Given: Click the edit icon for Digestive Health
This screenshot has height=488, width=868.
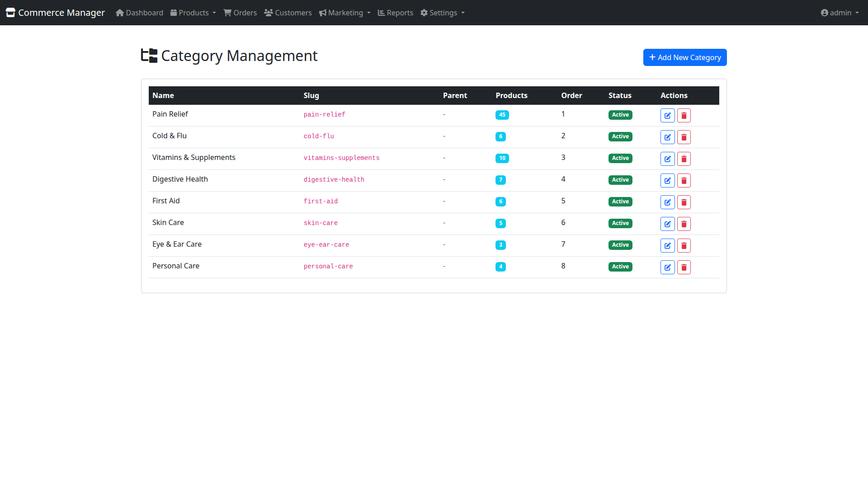Looking at the screenshot, I should point(668,180).
